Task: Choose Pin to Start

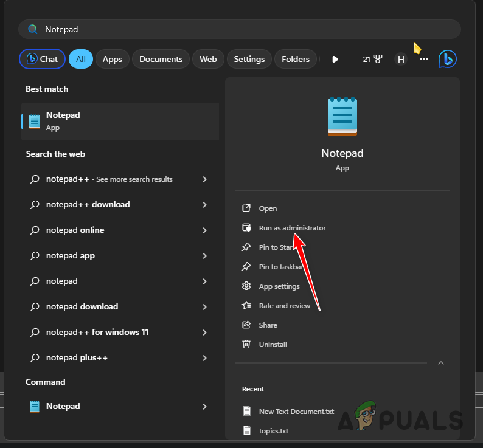Action: tap(276, 247)
